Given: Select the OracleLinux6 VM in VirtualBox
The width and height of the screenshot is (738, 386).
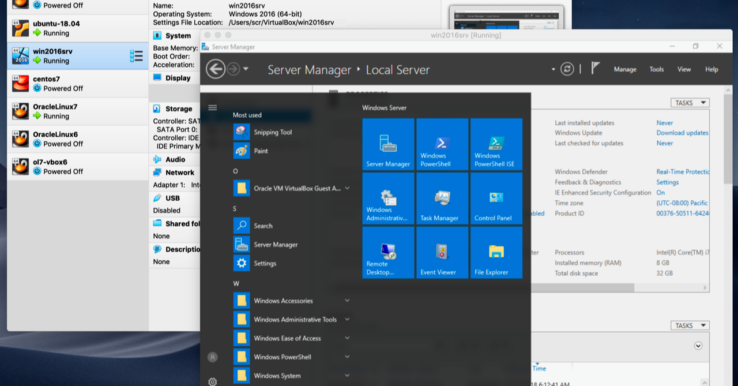Looking at the screenshot, I should point(78,139).
